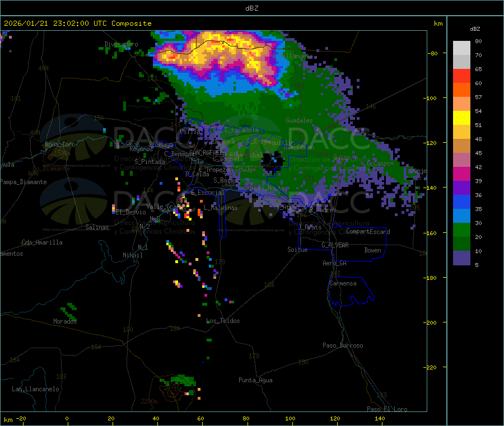The height and width of the screenshot is (426, 504).
Task: Click the Pampa_Diamante label
Action: 24,182
